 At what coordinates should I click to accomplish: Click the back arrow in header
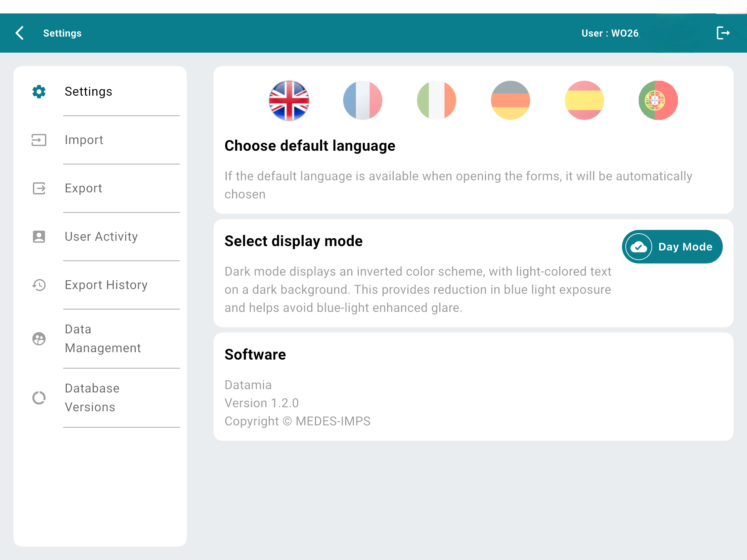(19, 33)
